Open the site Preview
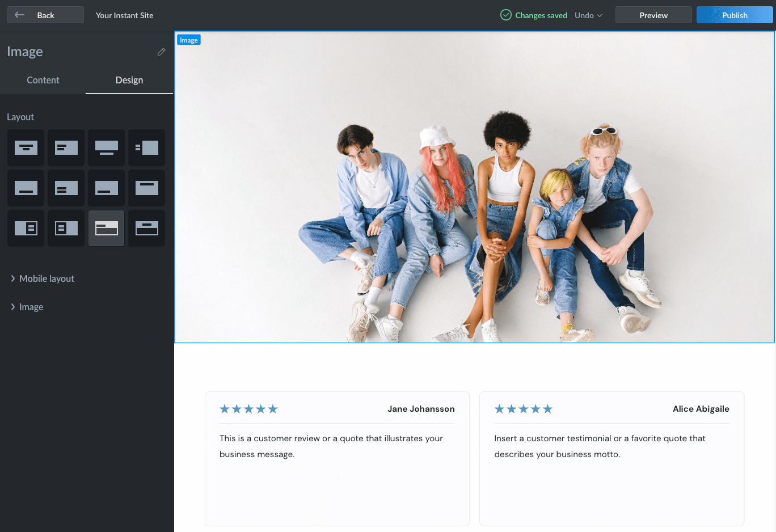The image size is (776, 532). [653, 15]
